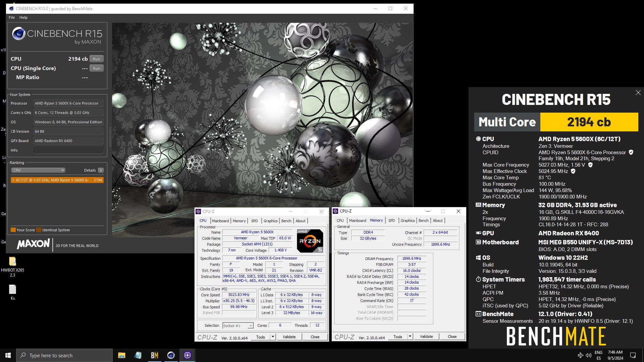Open the volume control in system tray
644x362 pixels.
(x=588, y=355)
